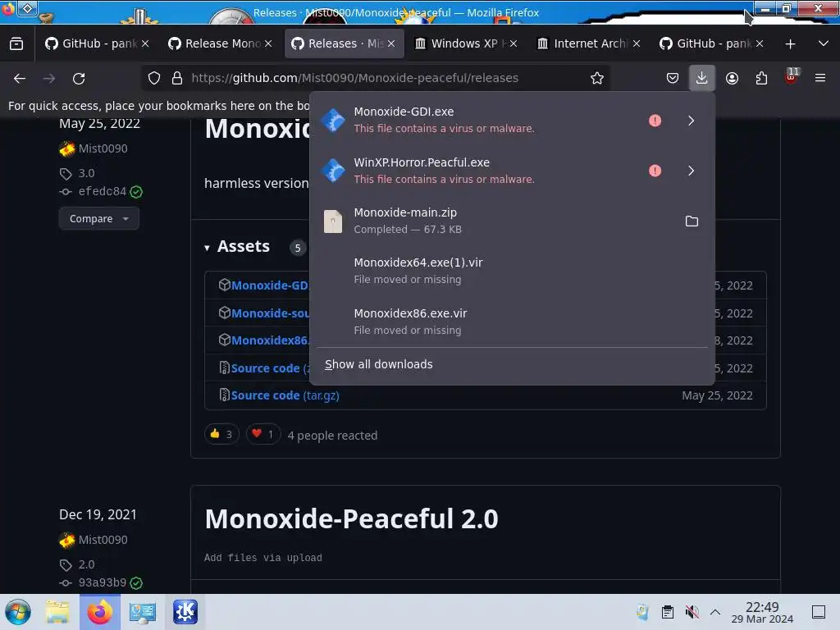This screenshot has height=630, width=840.
Task: Click the thumbs up reaction with 3
Action: tap(221, 435)
